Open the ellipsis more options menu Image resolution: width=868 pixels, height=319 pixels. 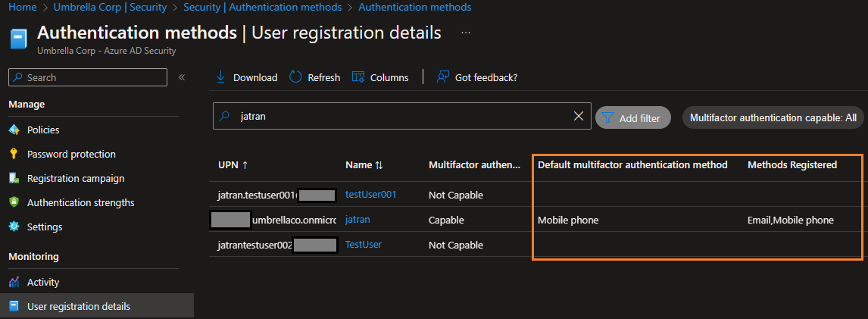pos(466,33)
